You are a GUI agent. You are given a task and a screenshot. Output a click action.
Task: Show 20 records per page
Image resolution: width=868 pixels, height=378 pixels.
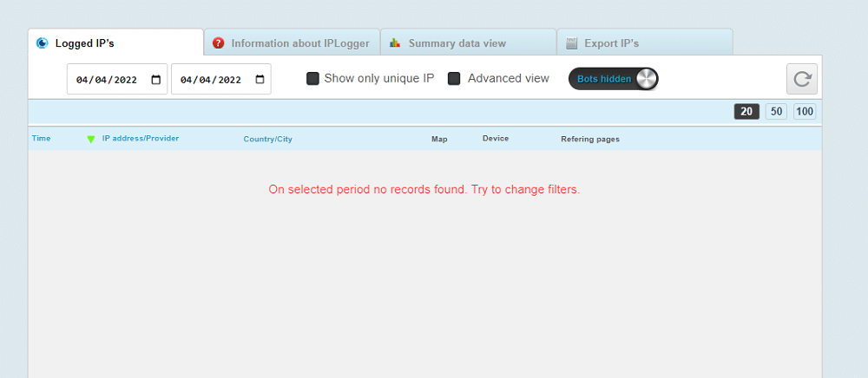point(746,112)
